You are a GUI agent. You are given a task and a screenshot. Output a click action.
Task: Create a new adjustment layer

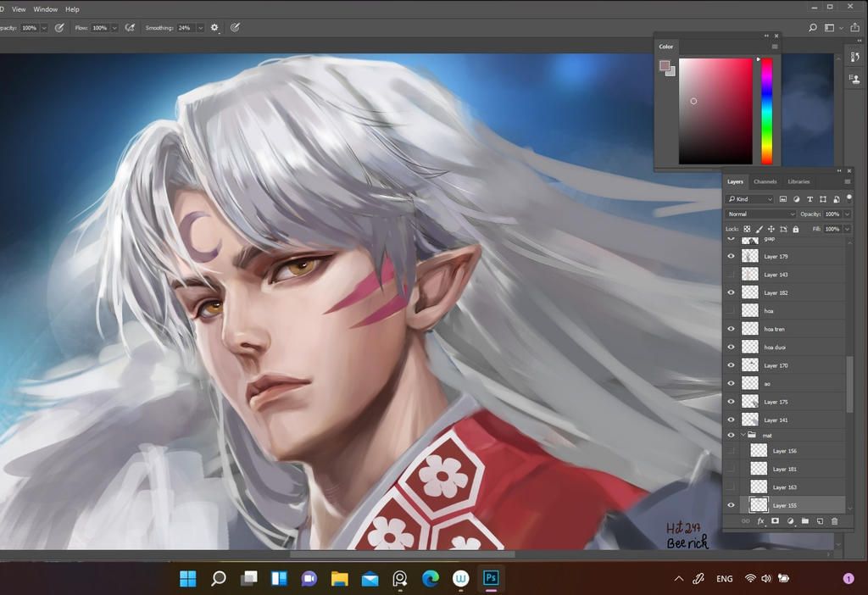pyautogui.click(x=790, y=520)
